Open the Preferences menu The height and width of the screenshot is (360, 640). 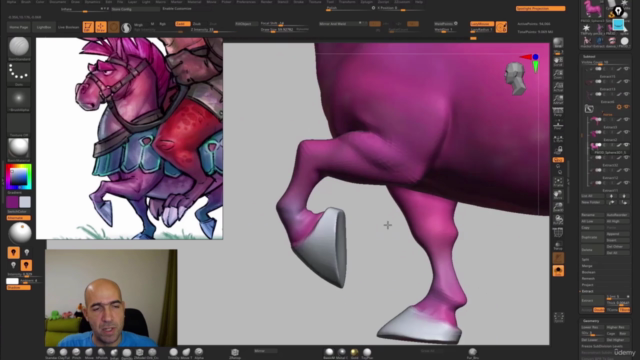(x=246, y=2)
